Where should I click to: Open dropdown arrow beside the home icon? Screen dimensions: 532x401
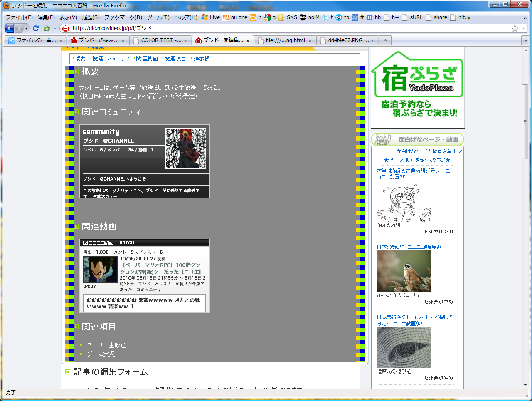(x=55, y=28)
